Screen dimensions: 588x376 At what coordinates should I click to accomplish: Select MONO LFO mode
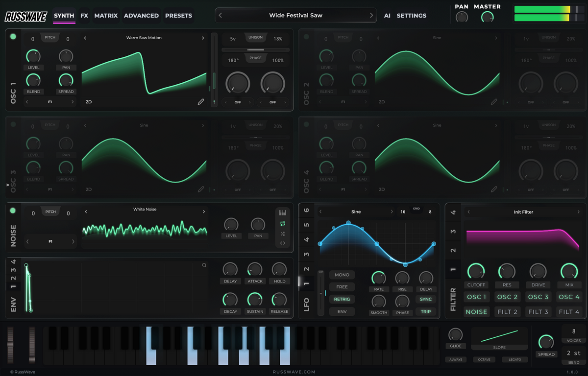[342, 275]
